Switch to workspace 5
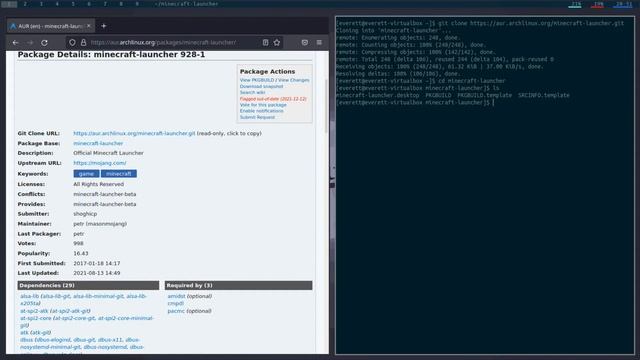Image resolution: width=640 pixels, height=360 pixels. click(x=73, y=4)
